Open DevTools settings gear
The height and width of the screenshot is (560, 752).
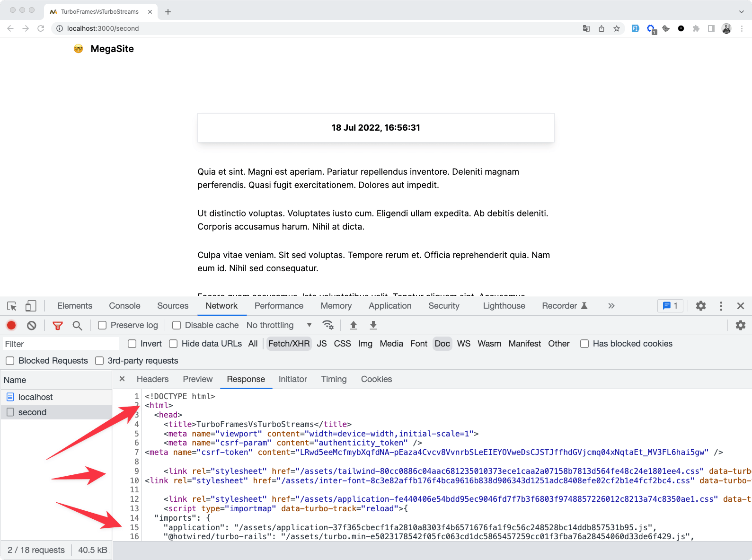701,306
